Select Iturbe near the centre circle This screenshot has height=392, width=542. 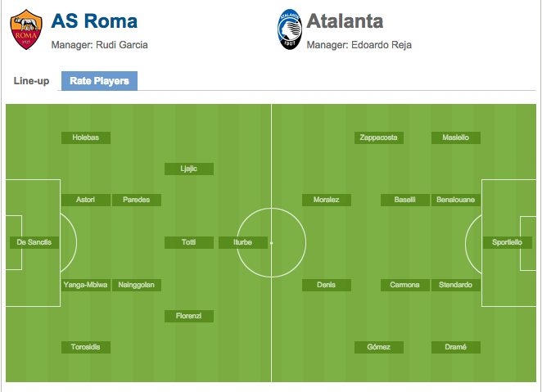click(x=242, y=242)
